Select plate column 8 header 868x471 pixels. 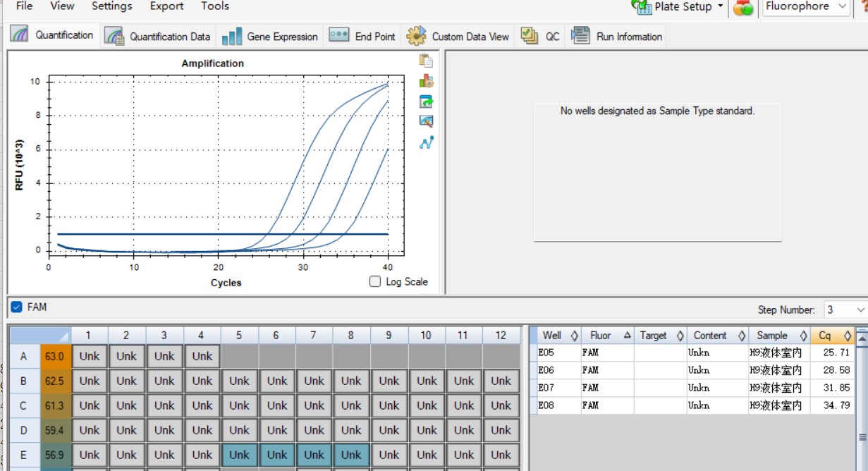351,336
